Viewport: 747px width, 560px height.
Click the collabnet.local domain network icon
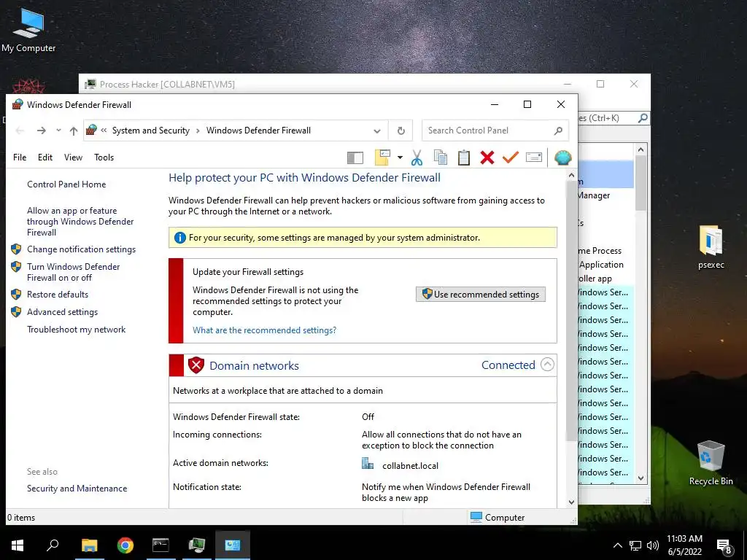click(x=368, y=463)
